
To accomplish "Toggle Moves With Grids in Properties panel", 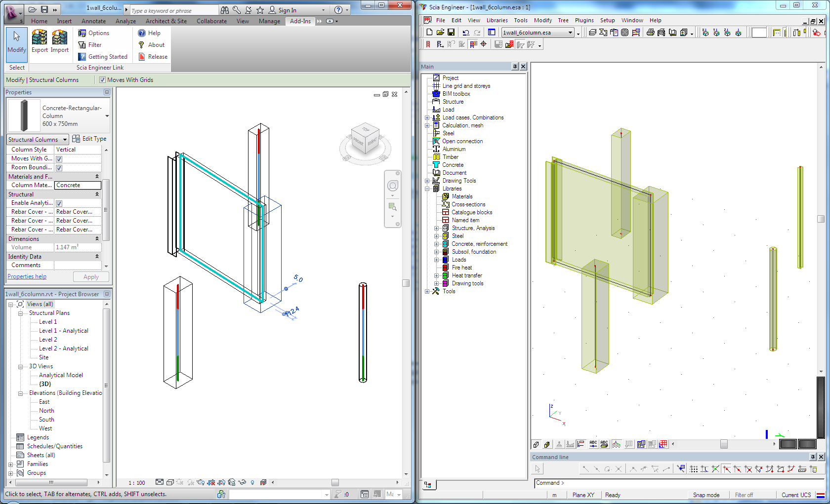I will [59, 159].
